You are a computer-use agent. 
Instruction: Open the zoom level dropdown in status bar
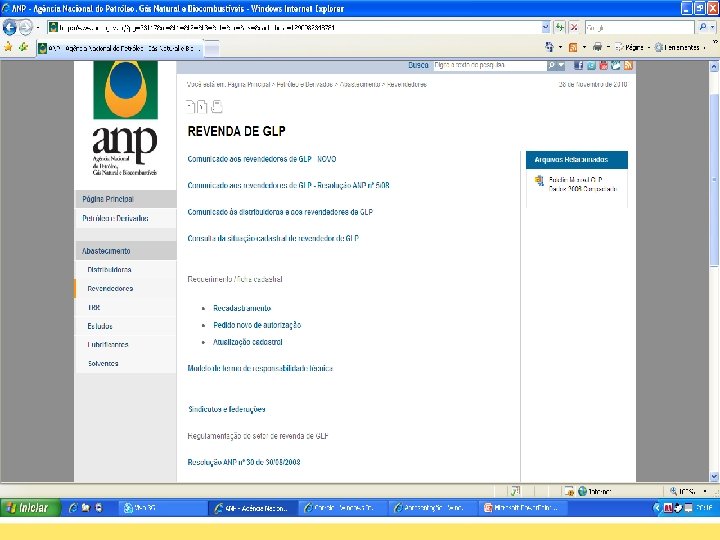tap(705, 491)
